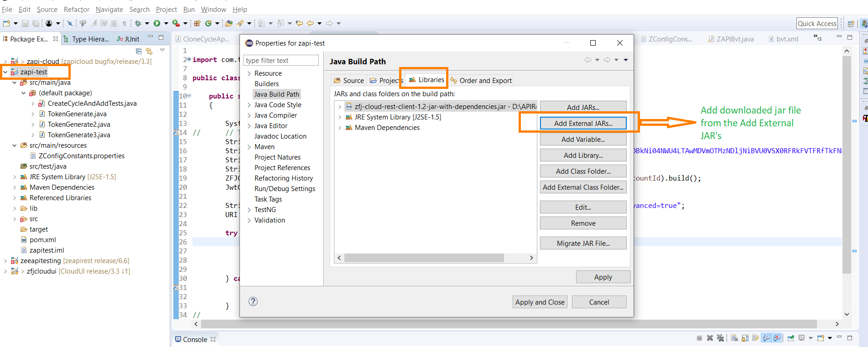The height and width of the screenshot is (347, 868).
Task: Collapse the zapi-test project in Package Explorer
Action: (5, 72)
